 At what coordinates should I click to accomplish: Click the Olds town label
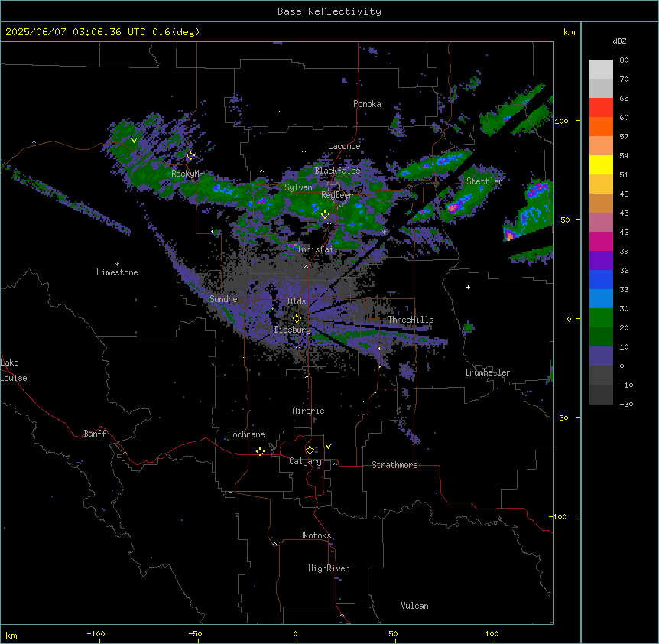click(297, 301)
